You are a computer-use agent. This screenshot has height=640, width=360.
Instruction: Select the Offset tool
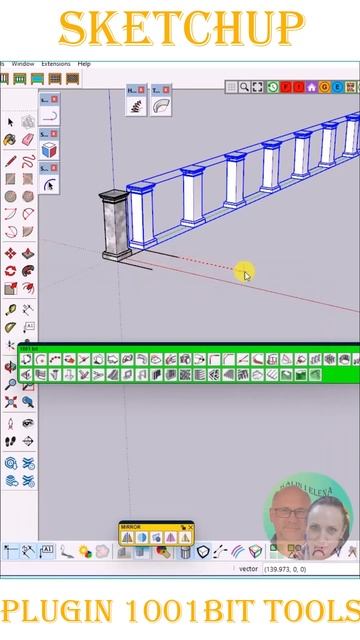28,289
